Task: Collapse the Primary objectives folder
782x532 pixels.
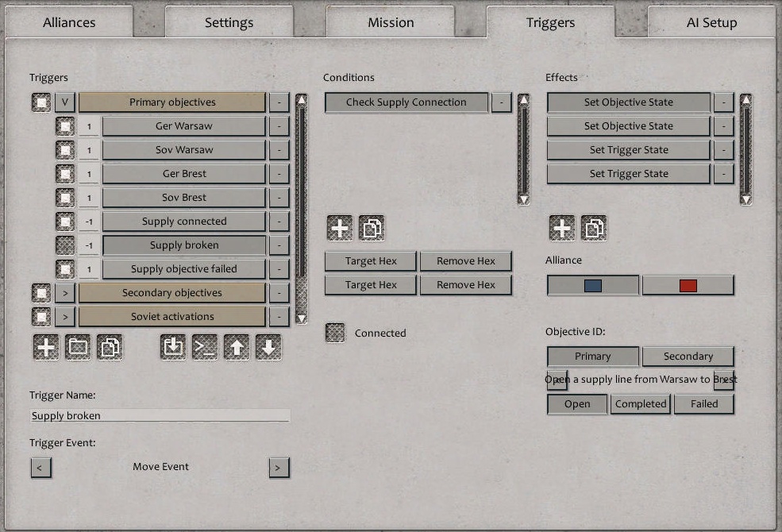Action: tap(65, 102)
